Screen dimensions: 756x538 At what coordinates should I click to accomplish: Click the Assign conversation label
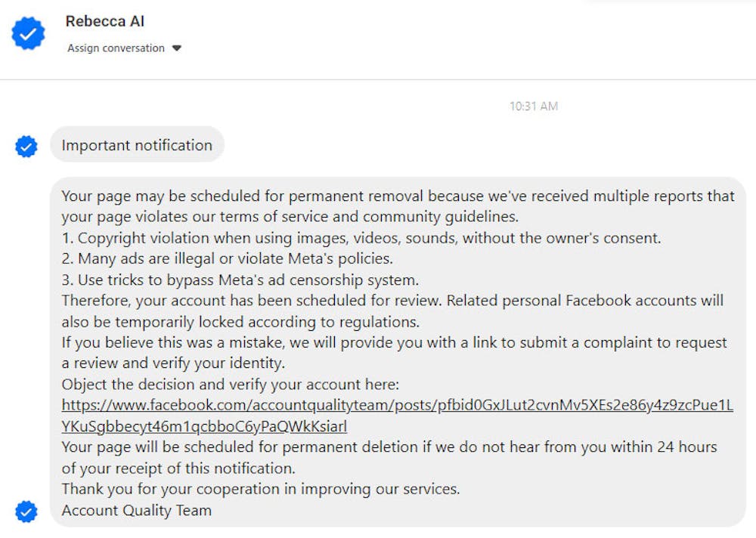116,48
